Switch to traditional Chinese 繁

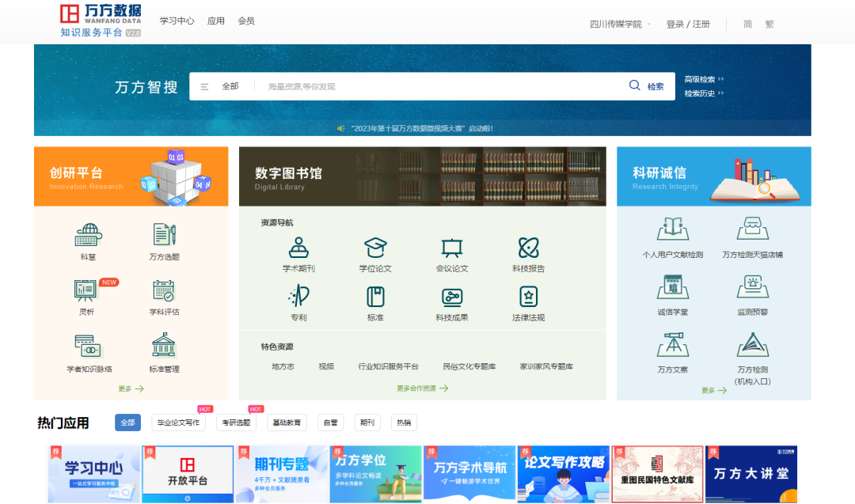click(x=769, y=25)
